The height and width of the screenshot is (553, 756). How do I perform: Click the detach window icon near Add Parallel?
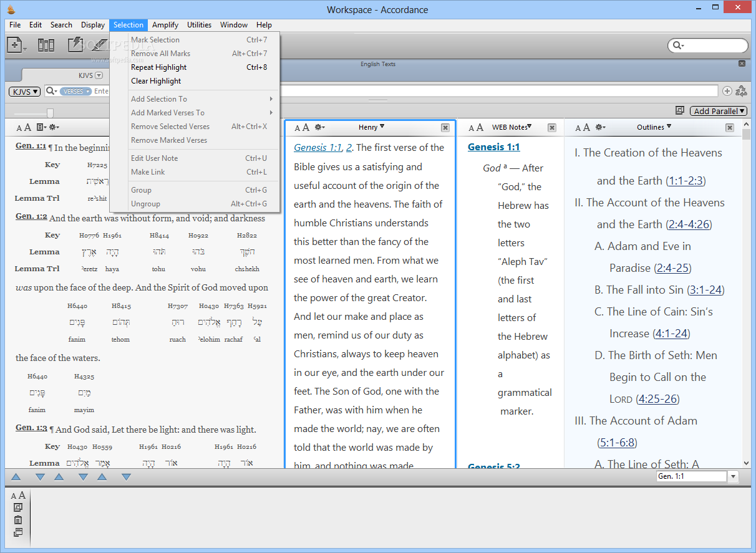click(x=680, y=111)
